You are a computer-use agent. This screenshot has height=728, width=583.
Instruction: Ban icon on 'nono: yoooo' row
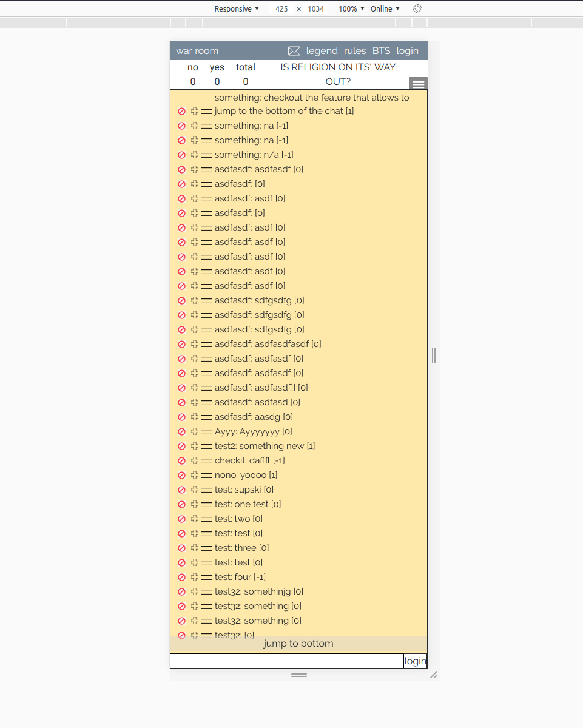(181, 476)
